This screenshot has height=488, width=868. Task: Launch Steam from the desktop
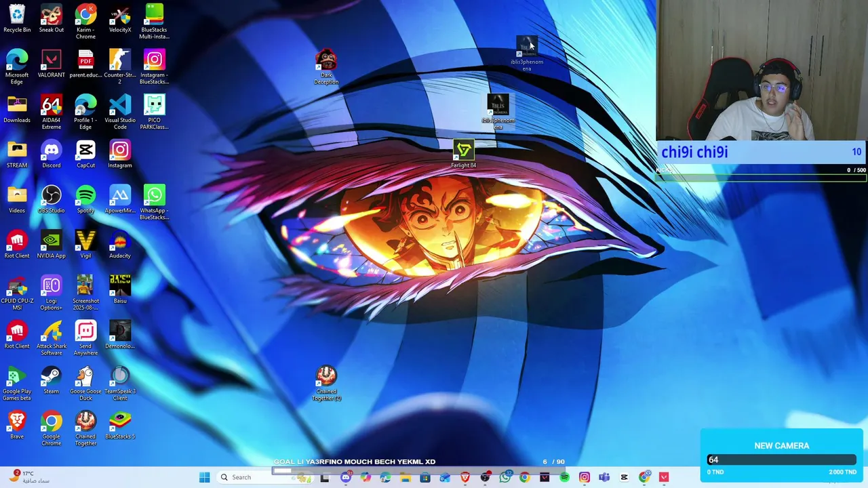point(52,380)
